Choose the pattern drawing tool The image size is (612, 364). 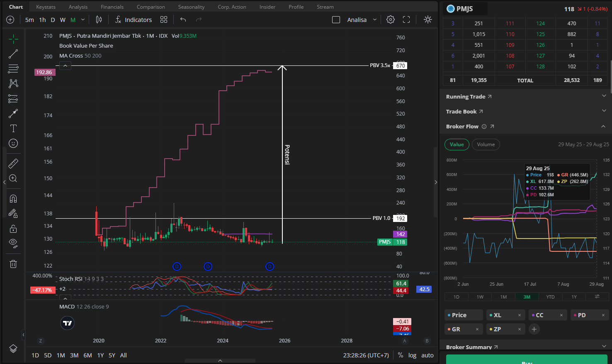(13, 84)
